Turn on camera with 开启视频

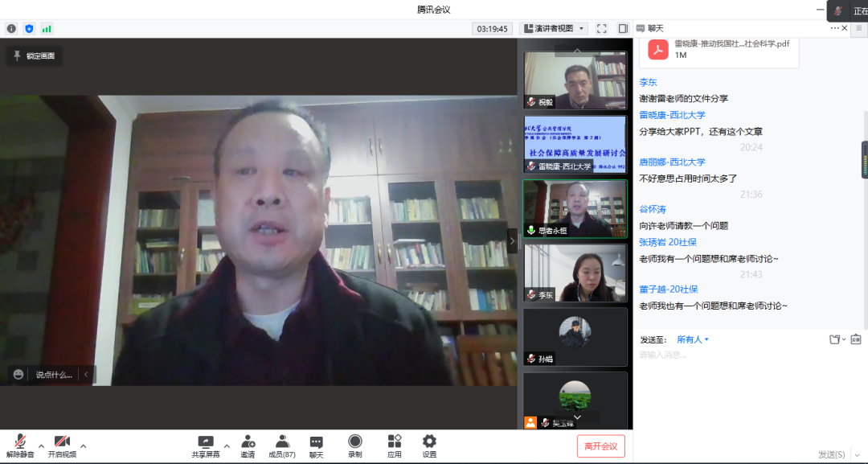pyautogui.click(x=62, y=446)
